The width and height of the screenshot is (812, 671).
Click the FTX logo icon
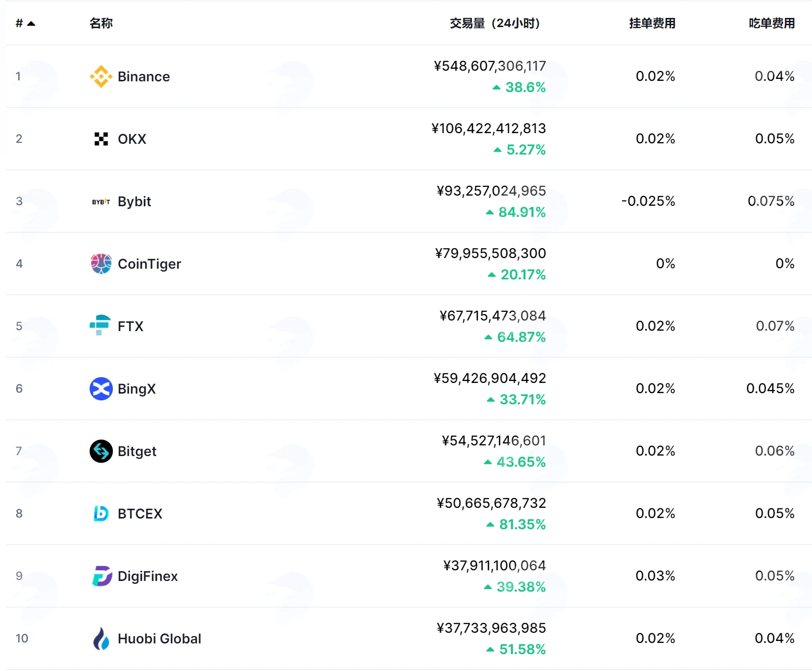point(101,325)
